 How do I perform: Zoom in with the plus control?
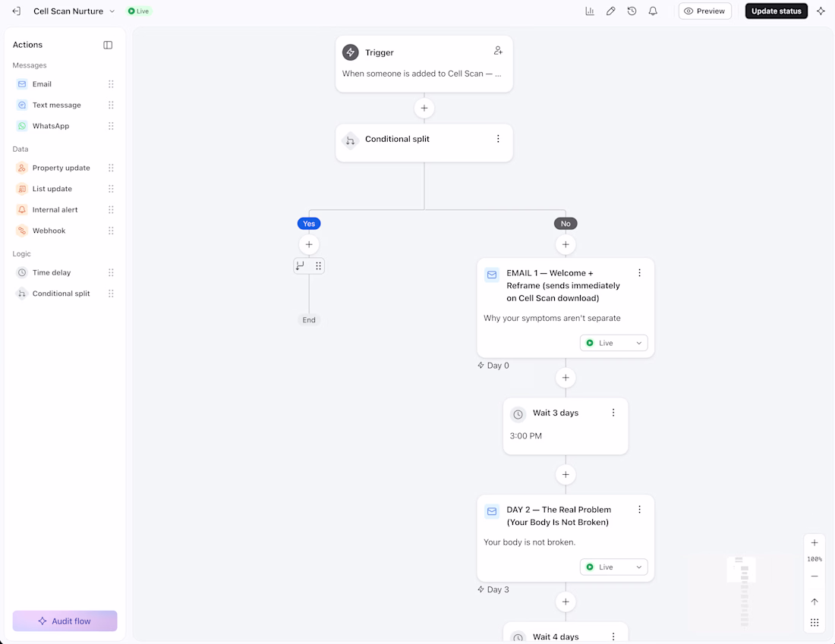[x=815, y=543]
